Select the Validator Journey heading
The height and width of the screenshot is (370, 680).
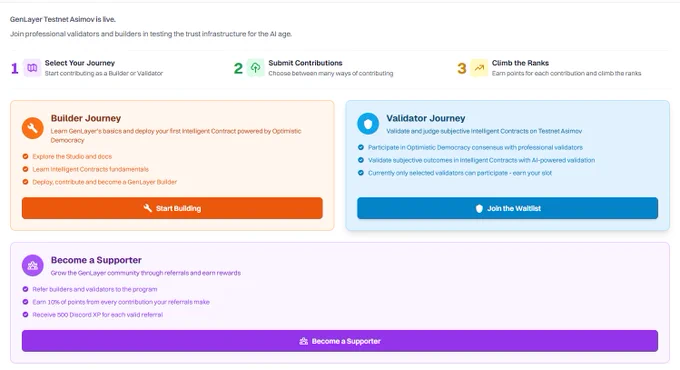[425, 118]
